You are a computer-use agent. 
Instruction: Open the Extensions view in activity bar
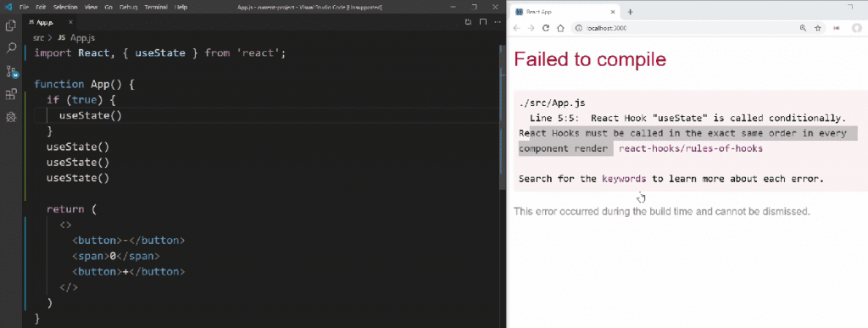(10, 94)
